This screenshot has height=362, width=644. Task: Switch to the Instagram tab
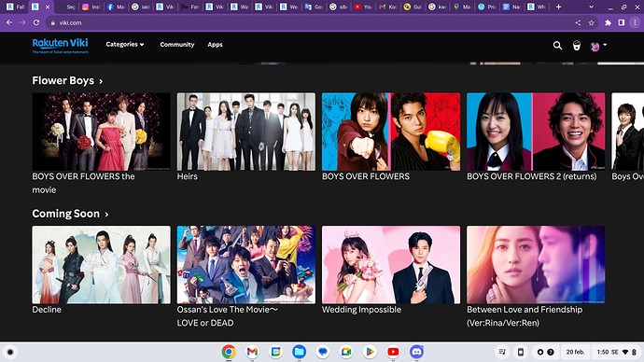pos(91,7)
